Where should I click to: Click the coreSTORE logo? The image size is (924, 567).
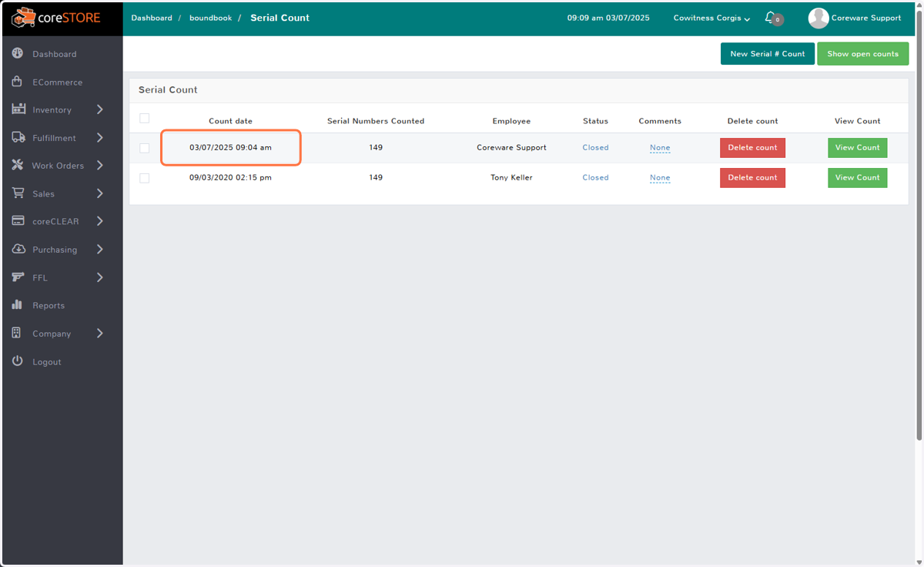tap(56, 17)
